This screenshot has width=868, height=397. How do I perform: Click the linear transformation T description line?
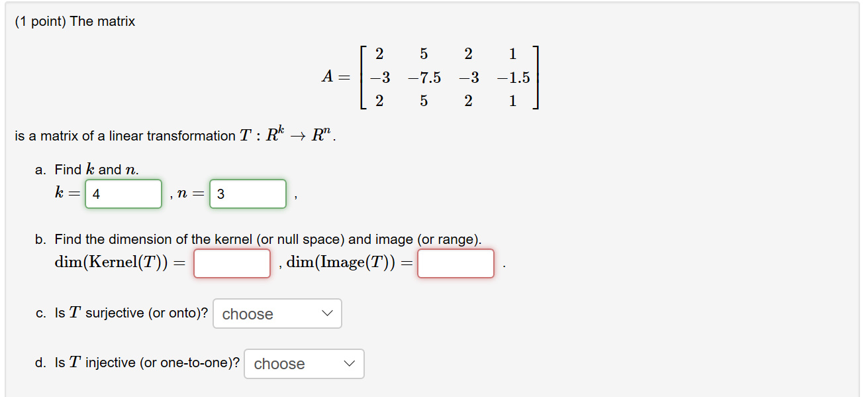click(x=172, y=135)
